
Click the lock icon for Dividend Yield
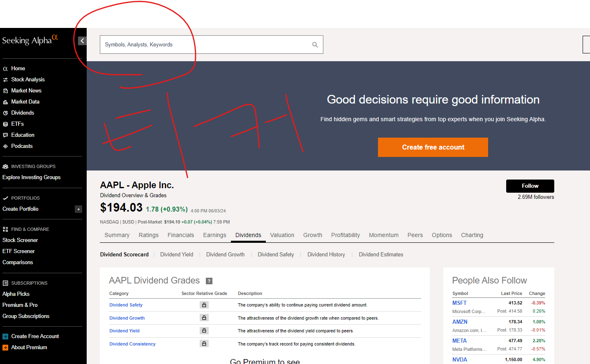204,330
